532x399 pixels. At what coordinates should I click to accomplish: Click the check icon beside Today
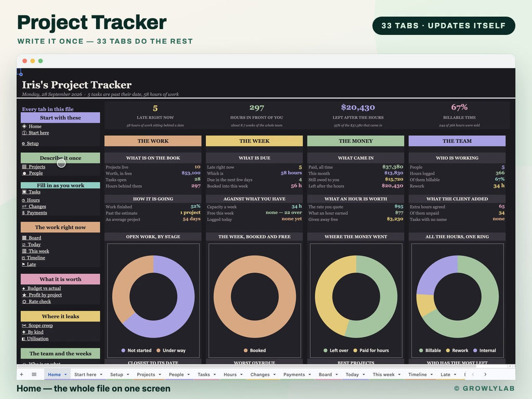coord(24,245)
